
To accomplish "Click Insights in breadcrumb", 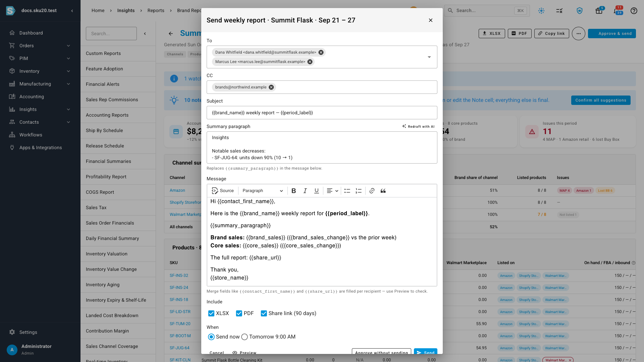I will tap(126, 11).
